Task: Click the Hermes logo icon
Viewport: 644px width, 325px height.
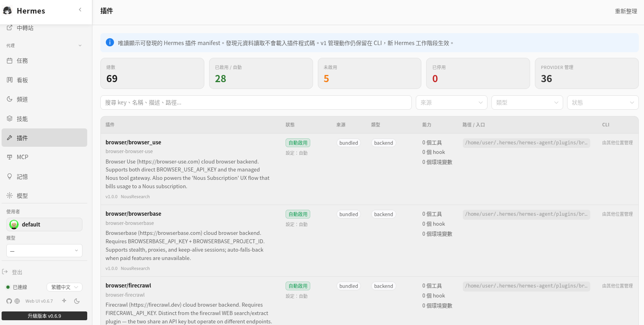Action: [x=8, y=11]
